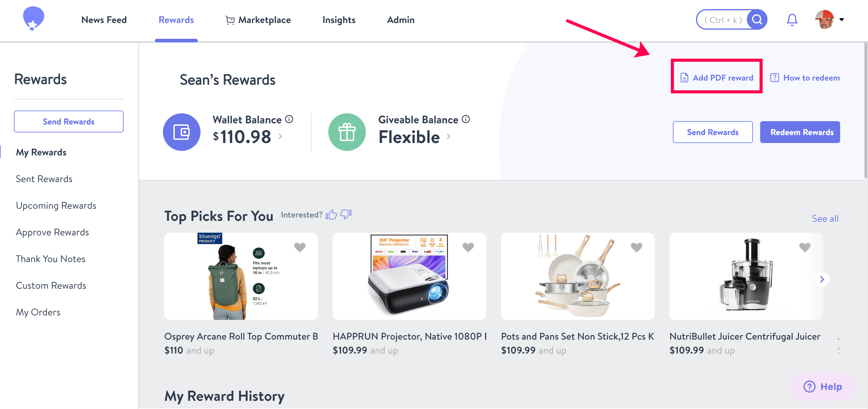Viewport: 868px width, 409px height.
Task: Click the Add PDF reward link
Action: pyautogui.click(x=716, y=78)
